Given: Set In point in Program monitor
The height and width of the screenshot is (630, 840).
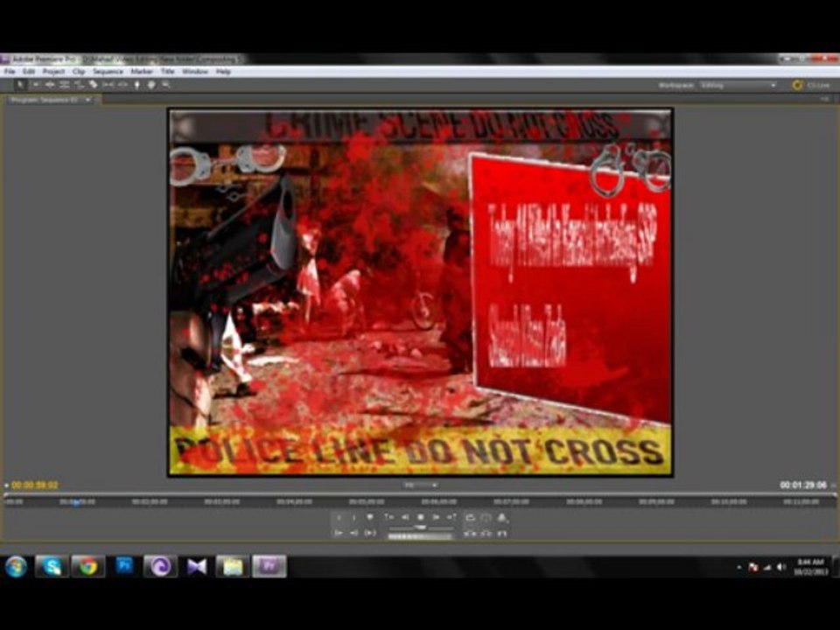Looking at the screenshot, I should (339, 517).
